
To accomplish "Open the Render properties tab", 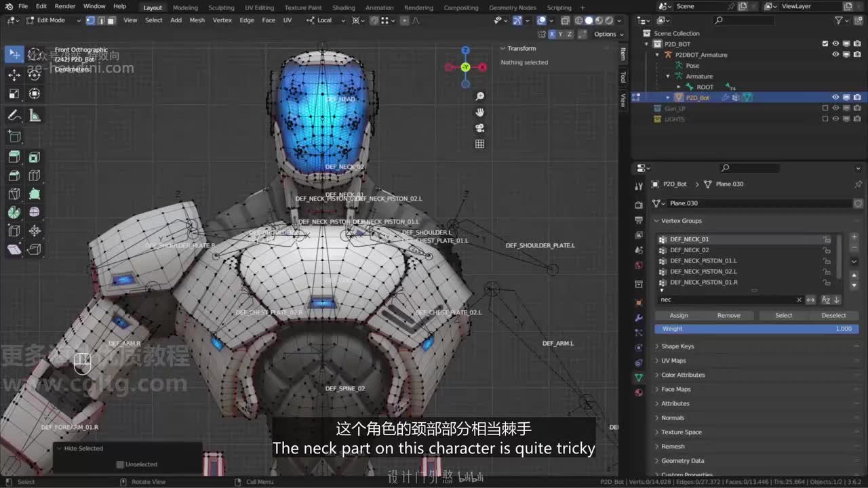I will 639,205.
